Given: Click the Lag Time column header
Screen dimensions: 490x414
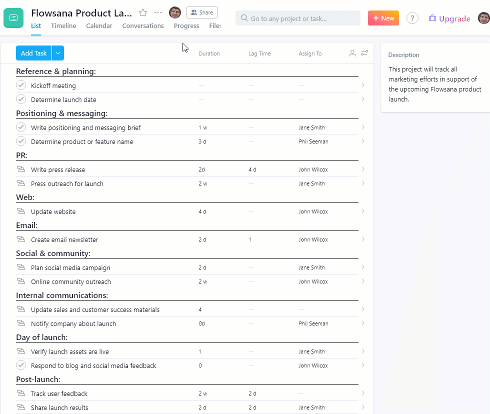Looking at the screenshot, I should pos(260,53).
